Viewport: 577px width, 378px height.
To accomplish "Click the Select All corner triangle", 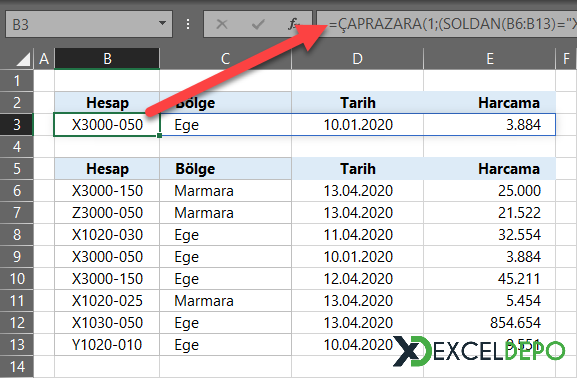I will (23, 59).
